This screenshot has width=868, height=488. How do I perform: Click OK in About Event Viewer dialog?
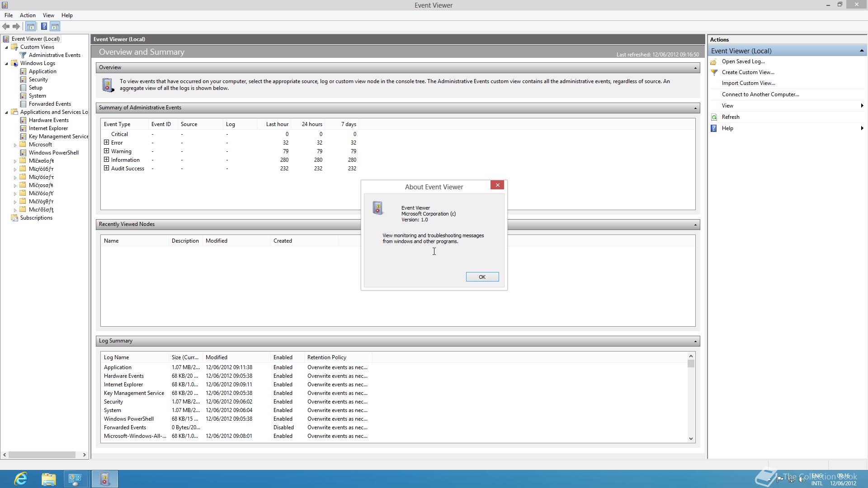[482, 277]
